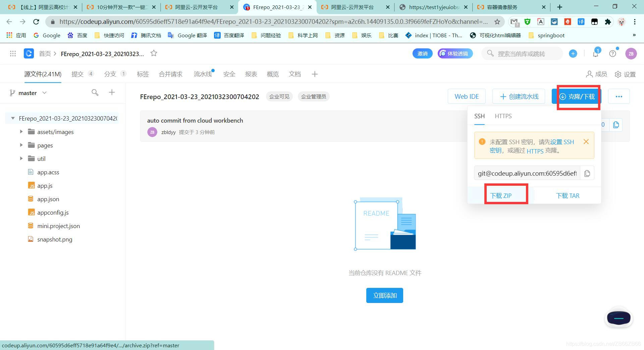Open the 概览 tab
The image size is (644, 350).
point(273,74)
